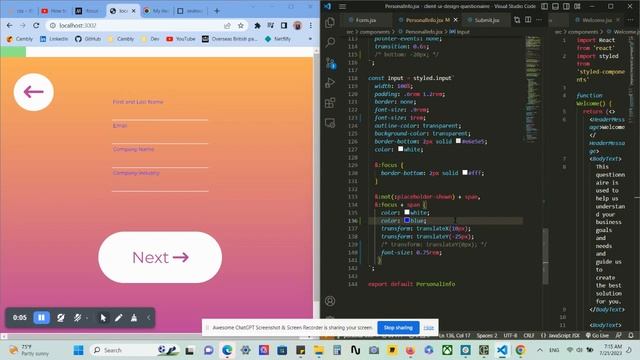Expand the microphone options arrow in recorder
The height and width of the screenshot is (360, 640).
tap(87, 318)
